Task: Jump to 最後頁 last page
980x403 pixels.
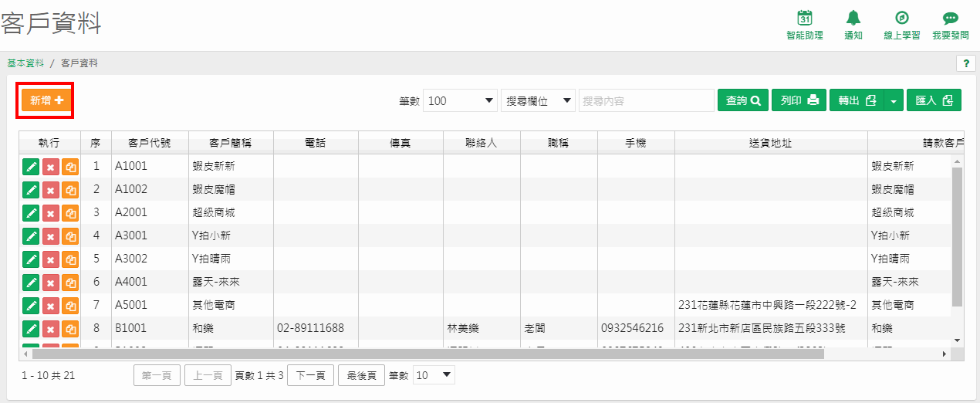Action: pyautogui.click(x=361, y=375)
